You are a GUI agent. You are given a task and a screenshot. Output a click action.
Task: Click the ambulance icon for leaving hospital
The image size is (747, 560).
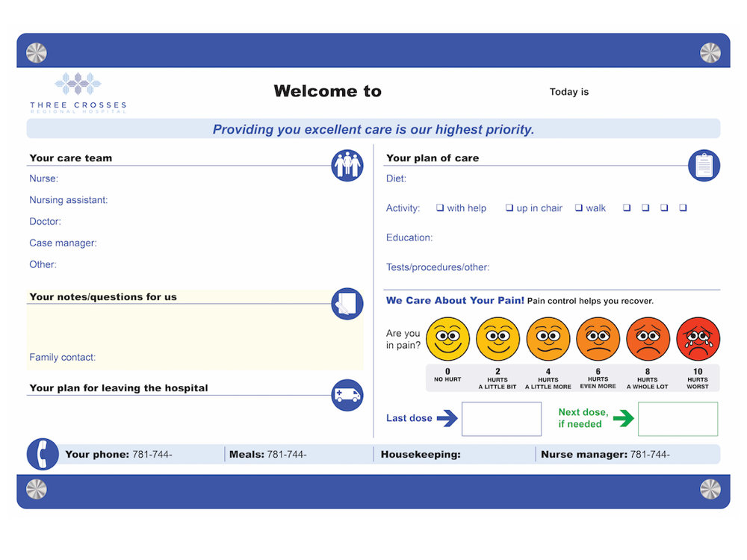tap(347, 395)
